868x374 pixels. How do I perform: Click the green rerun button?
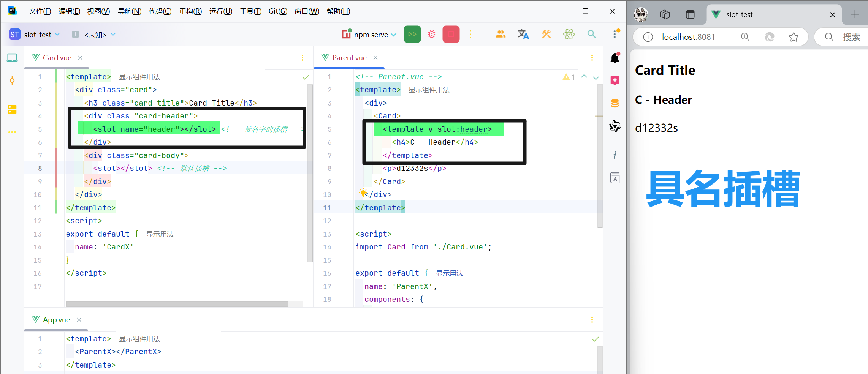point(412,34)
